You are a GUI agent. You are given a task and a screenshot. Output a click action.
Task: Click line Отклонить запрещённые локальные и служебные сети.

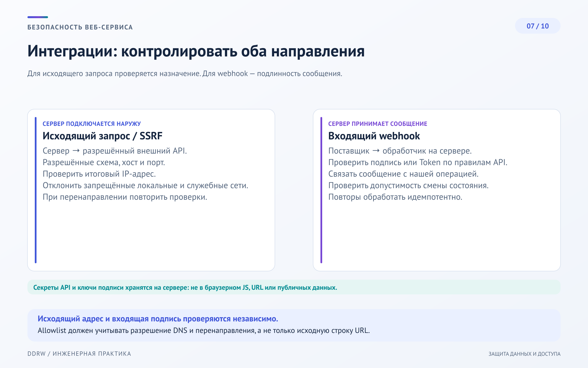(x=146, y=185)
